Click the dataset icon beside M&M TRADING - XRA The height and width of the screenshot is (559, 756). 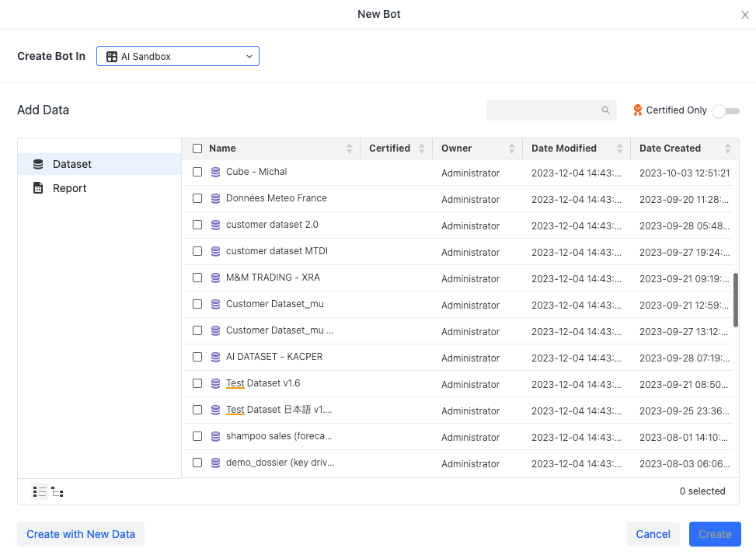click(216, 278)
